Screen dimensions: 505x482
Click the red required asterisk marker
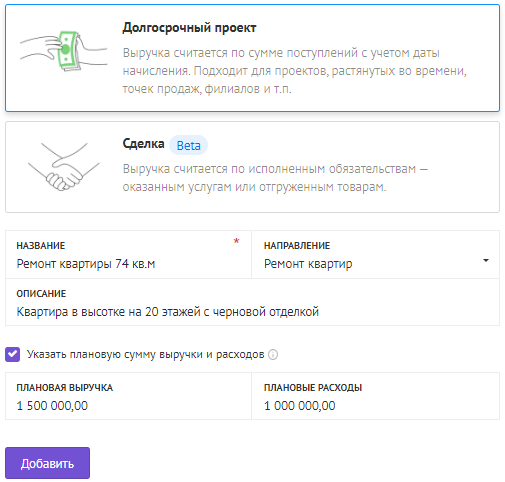[236, 241]
